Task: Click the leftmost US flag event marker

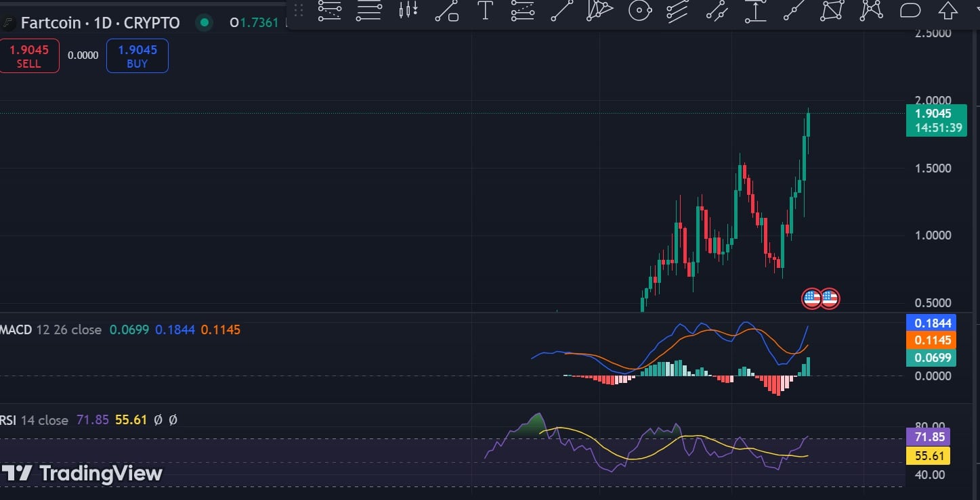Action: pos(811,298)
